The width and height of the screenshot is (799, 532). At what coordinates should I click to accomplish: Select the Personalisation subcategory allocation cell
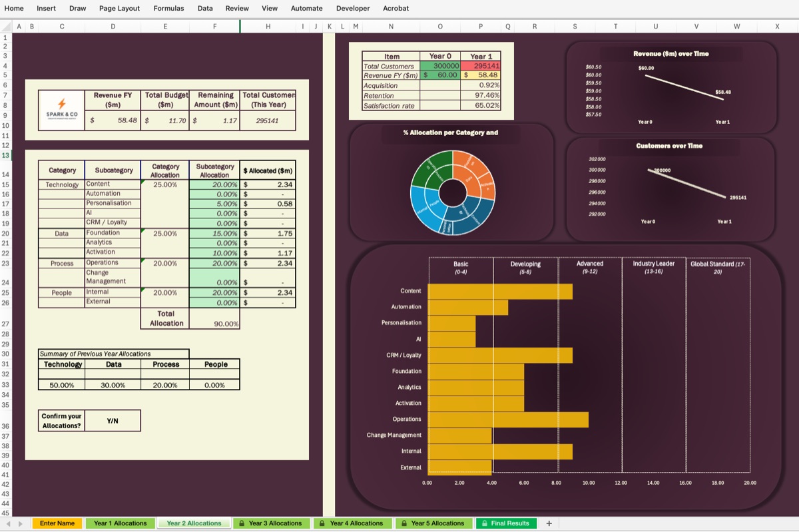pos(214,203)
